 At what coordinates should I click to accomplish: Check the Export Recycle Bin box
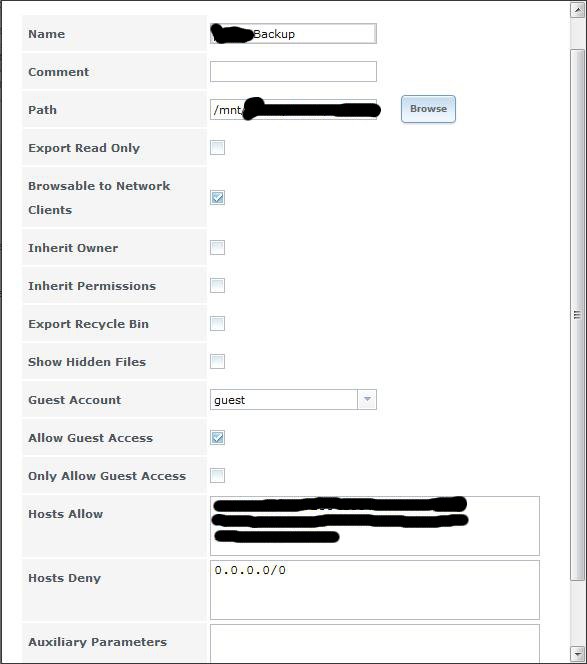coord(217,324)
